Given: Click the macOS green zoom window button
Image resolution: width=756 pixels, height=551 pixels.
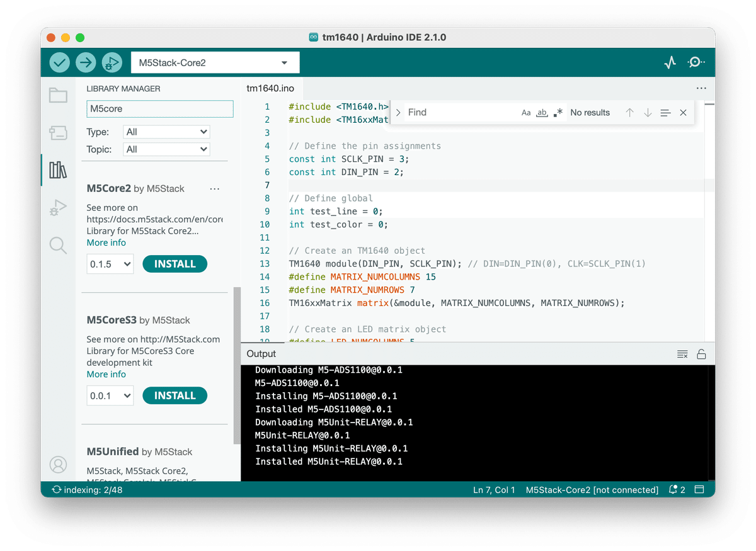Looking at the screenshot, I should click(80, 38).
